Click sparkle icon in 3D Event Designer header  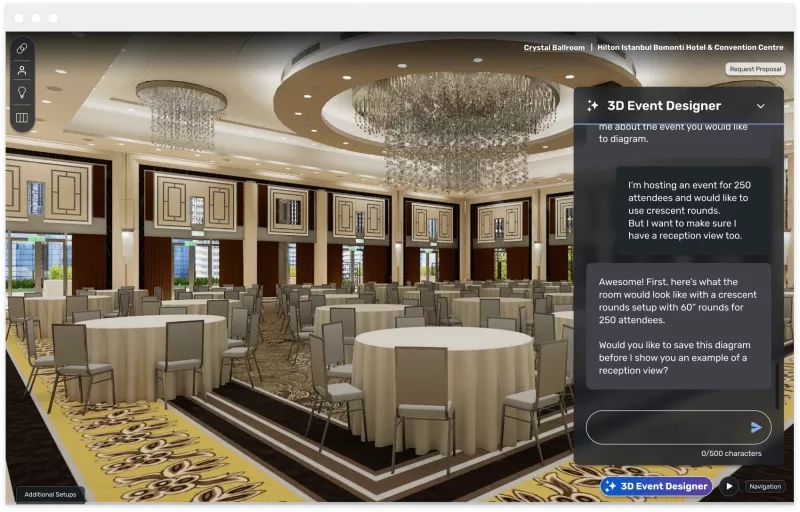coord(592,106)
